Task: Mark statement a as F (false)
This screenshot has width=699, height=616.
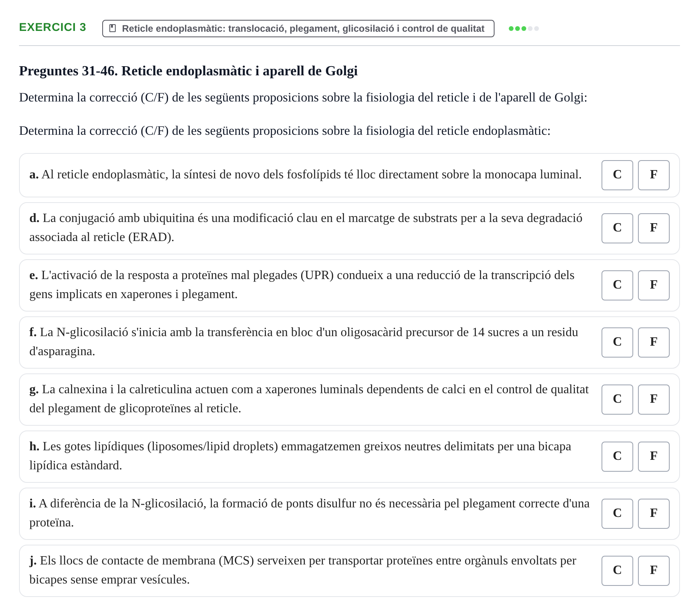Action: coord(653,175)
